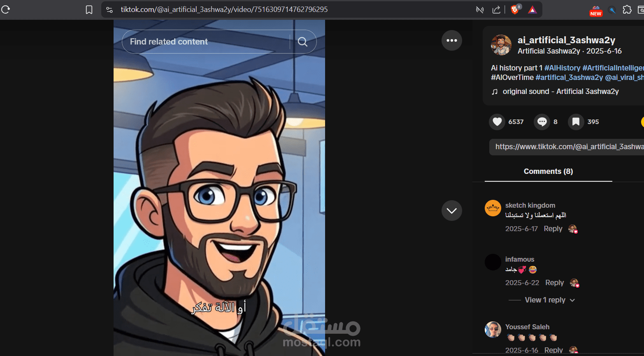Like the video with the heart icon
644x356 pixels.
tap(497, 122)
